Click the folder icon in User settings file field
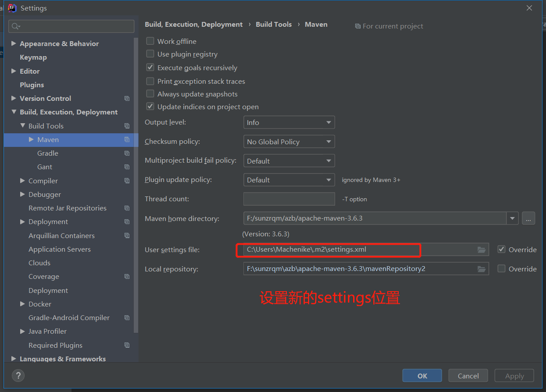This screenshot has width=546, height=392. [x=482, y=249]
